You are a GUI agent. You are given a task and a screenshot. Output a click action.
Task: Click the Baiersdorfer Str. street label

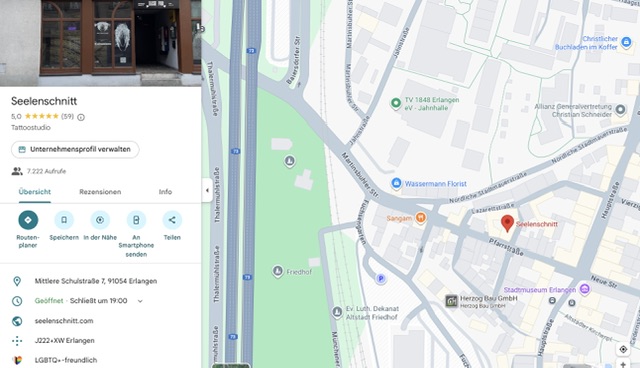pos(293,60)
